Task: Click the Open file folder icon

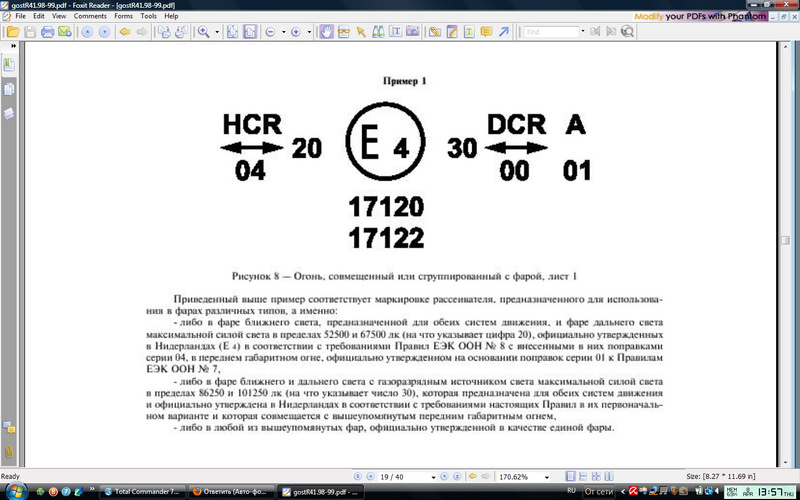Action: [13, 32]
